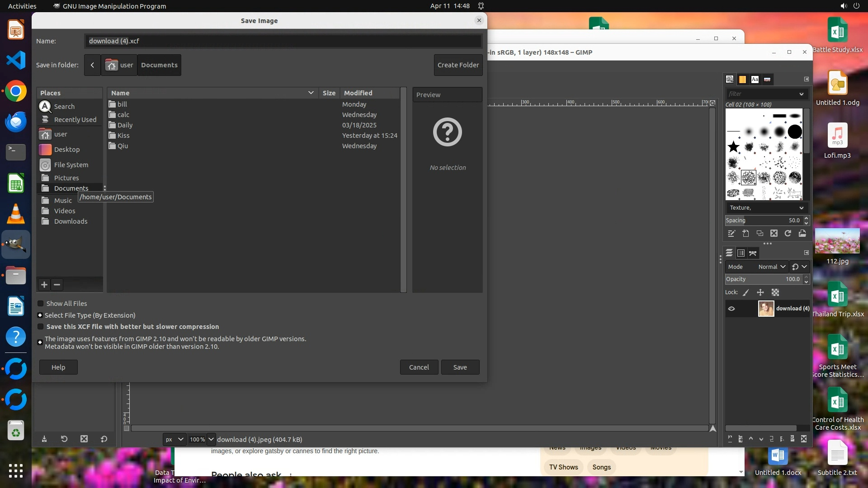Click Delete brush icon
Image resolution: width=868 pixels, height=488 pixels.
774,234
